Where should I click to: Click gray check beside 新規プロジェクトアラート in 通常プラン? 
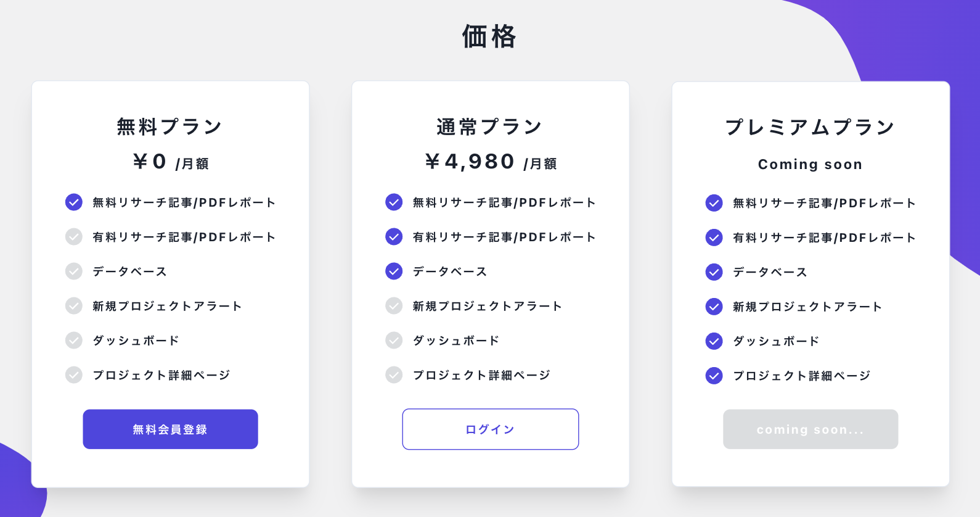coord(394,306)
